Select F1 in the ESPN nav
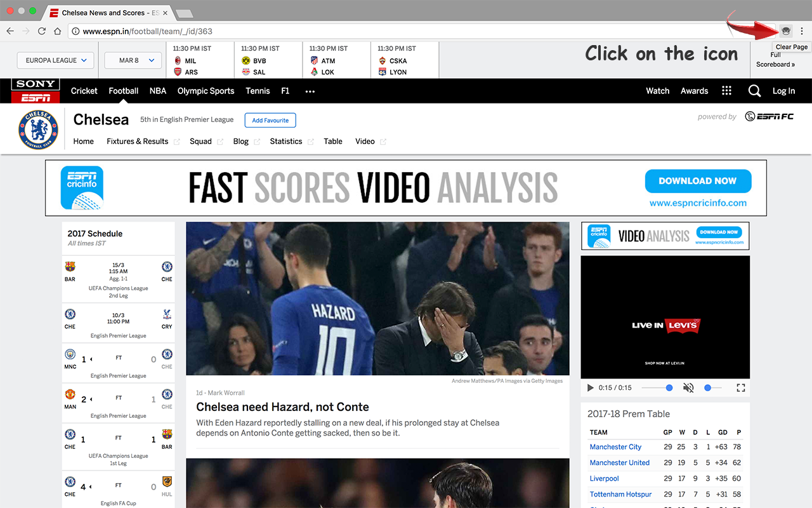 285,91
